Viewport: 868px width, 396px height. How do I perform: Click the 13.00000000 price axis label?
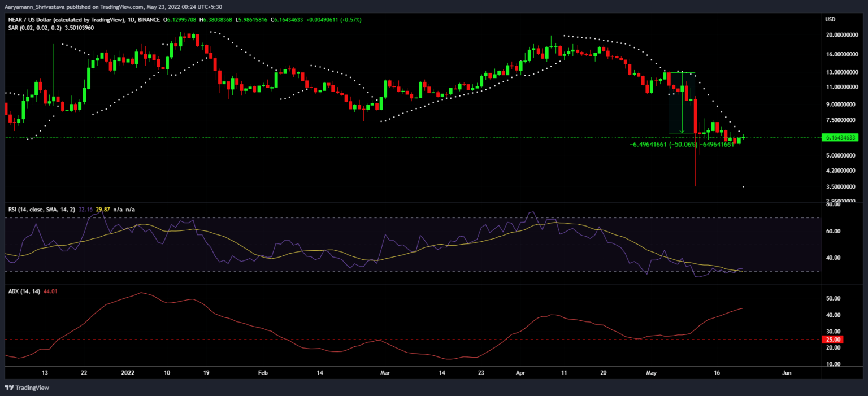[x=843, y=72]
